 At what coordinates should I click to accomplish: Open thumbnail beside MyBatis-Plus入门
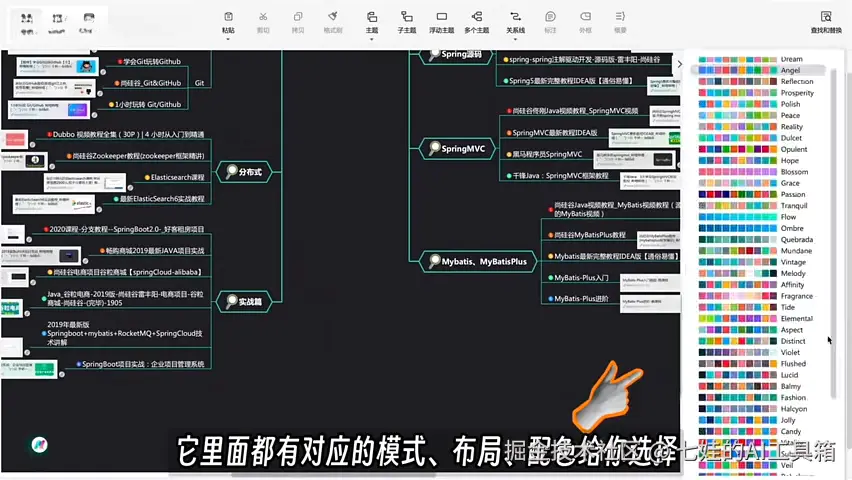coord(650,282)
